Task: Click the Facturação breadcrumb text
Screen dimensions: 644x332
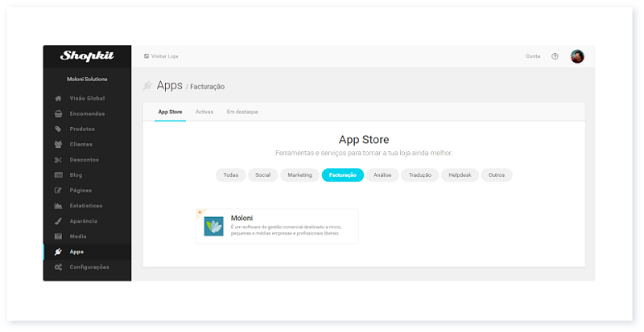Action: [x=208, y=87]
